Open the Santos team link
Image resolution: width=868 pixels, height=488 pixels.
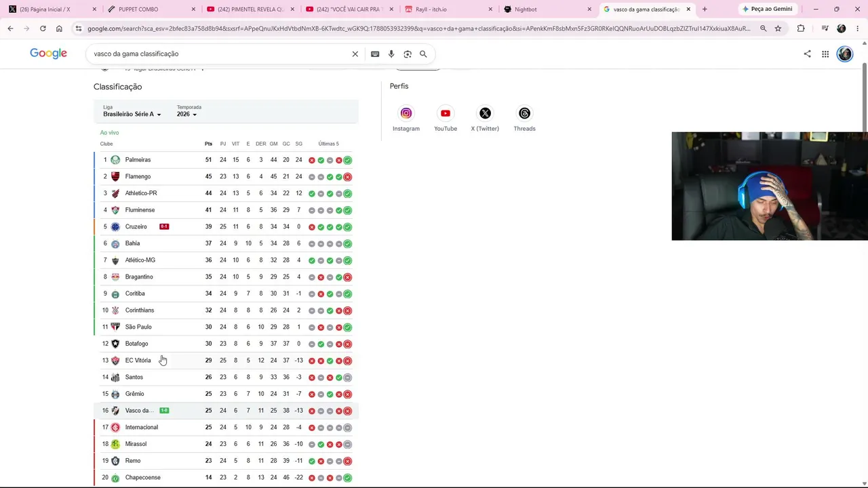(134, 378)
